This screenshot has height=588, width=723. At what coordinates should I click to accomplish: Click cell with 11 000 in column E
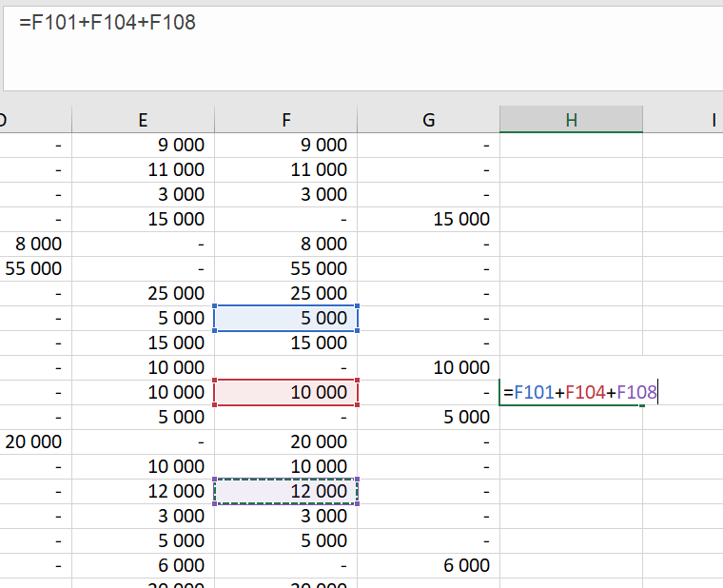click(143, 169)
